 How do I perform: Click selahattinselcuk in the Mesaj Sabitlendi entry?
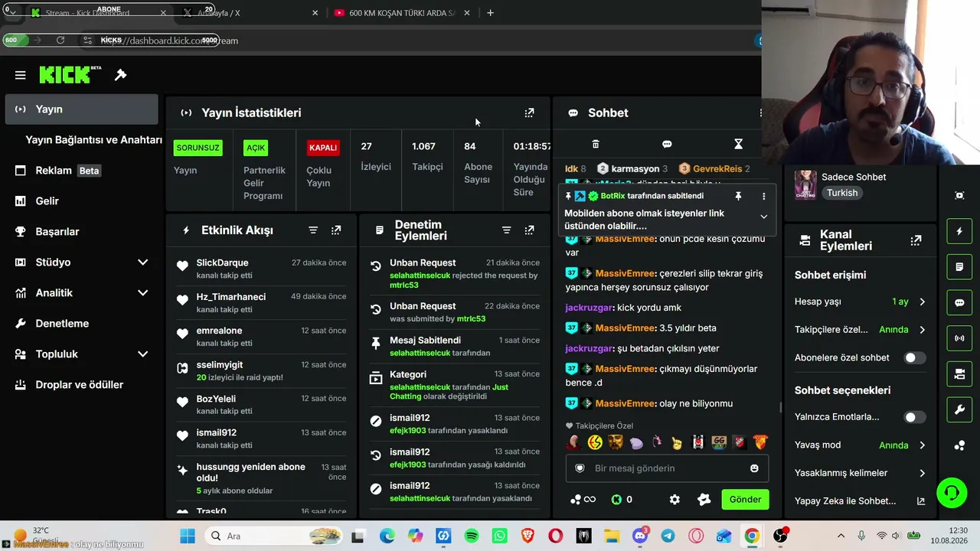(x=420, y=353)
